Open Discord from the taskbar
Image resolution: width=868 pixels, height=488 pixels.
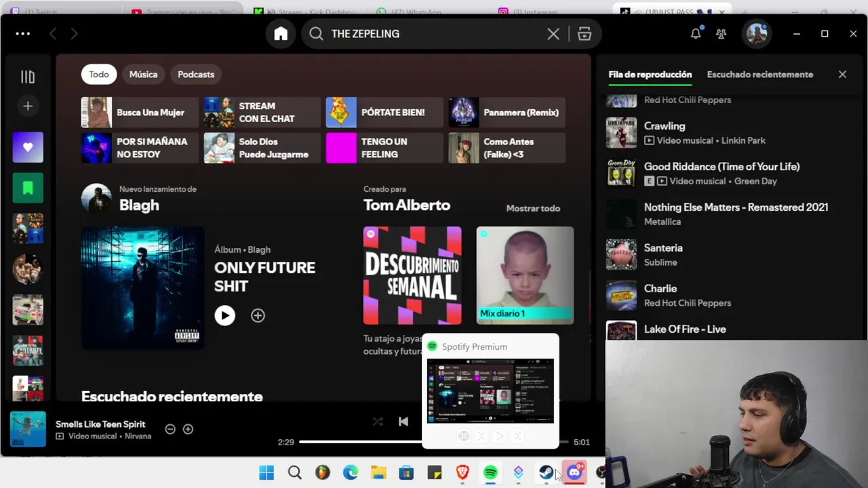[574, 472]
